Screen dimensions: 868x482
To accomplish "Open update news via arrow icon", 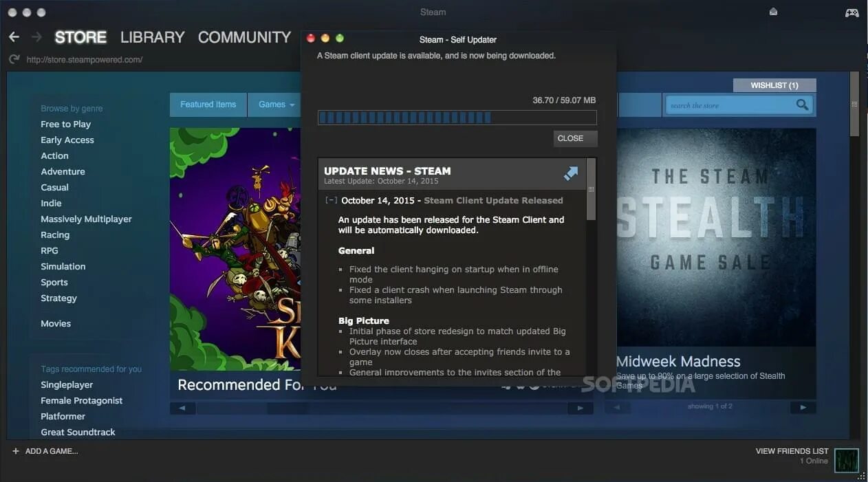I will pos(571,174).
